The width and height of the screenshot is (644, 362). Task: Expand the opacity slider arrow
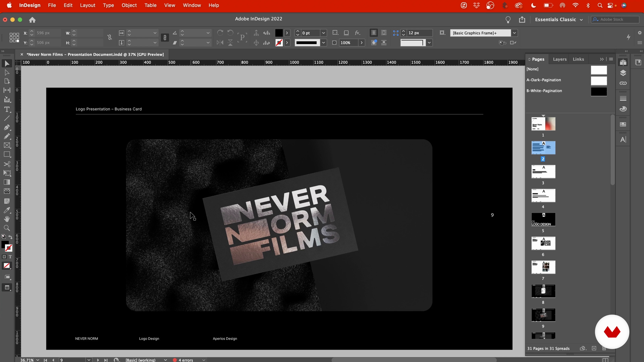[362, 43]
